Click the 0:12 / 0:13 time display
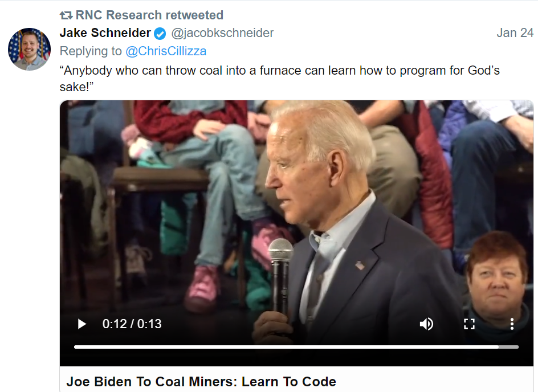538x392 pixels. point(132,324)
